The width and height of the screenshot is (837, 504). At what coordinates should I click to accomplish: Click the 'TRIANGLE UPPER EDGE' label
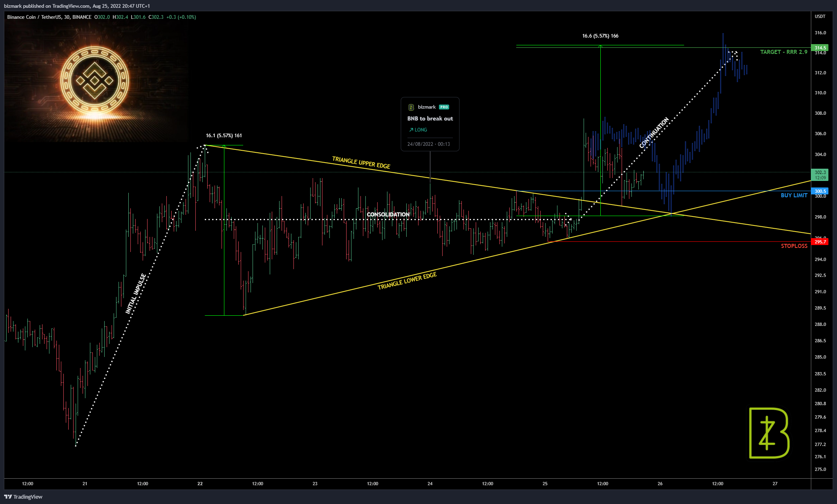(361, 163)
